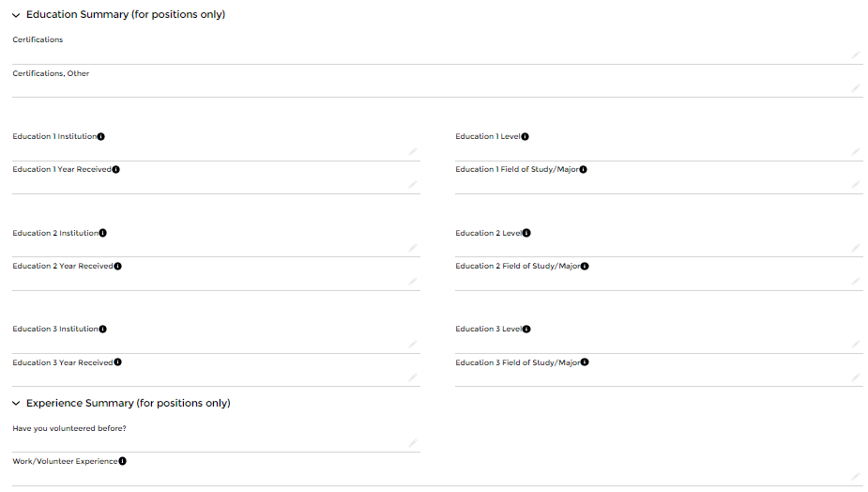
Task: Click pencil icon for Education 2 Institution
Action: click(413, 248)
